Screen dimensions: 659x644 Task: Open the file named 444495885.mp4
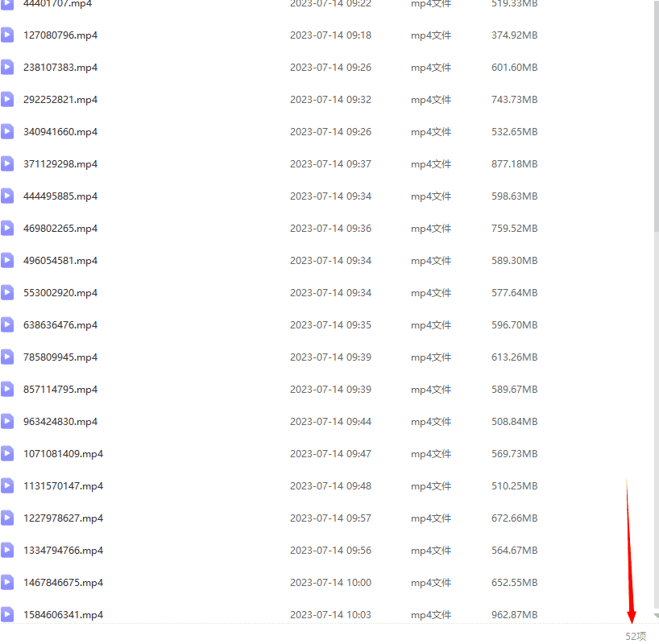point(60,196)
